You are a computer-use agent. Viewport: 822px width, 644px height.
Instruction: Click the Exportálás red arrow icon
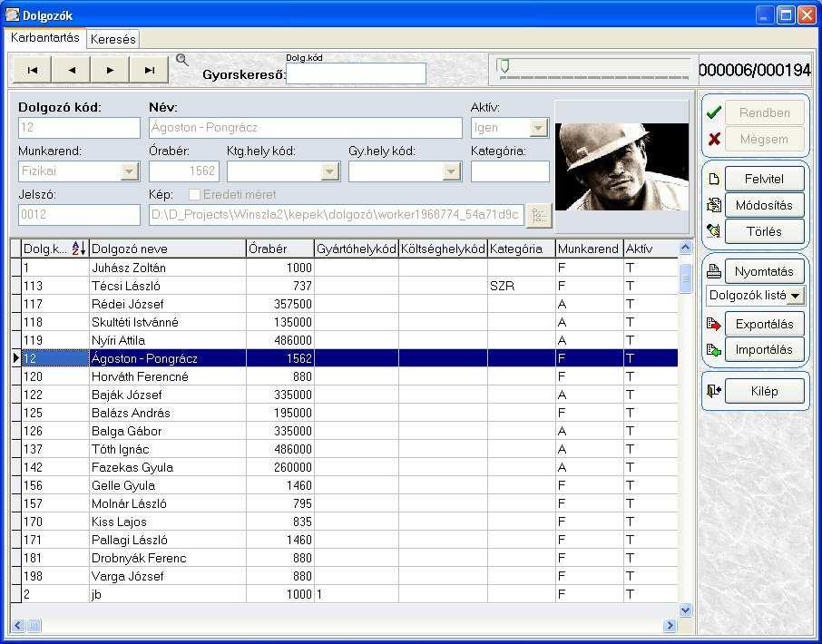coord(713,324)
